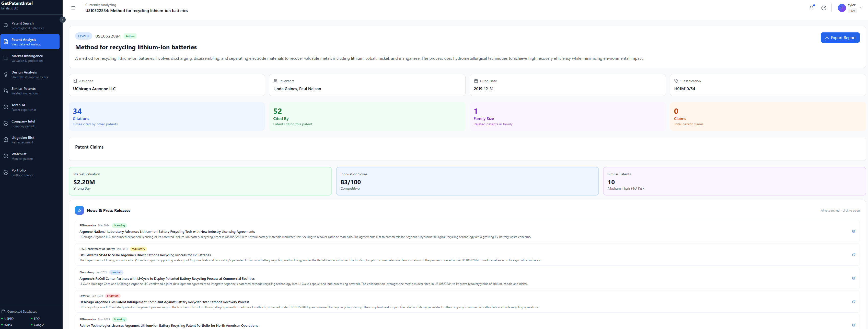868x329 pixels.
Task: Expand the tyler account dropdown chevron
Action: [861, 8]
